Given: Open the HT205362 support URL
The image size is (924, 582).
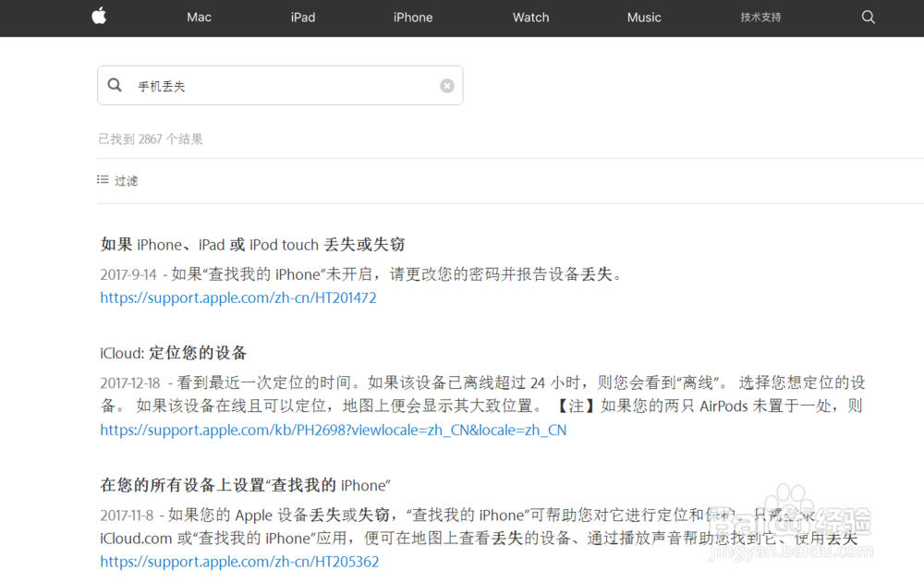Looking at the screenshot, I should tap(239, 562).
